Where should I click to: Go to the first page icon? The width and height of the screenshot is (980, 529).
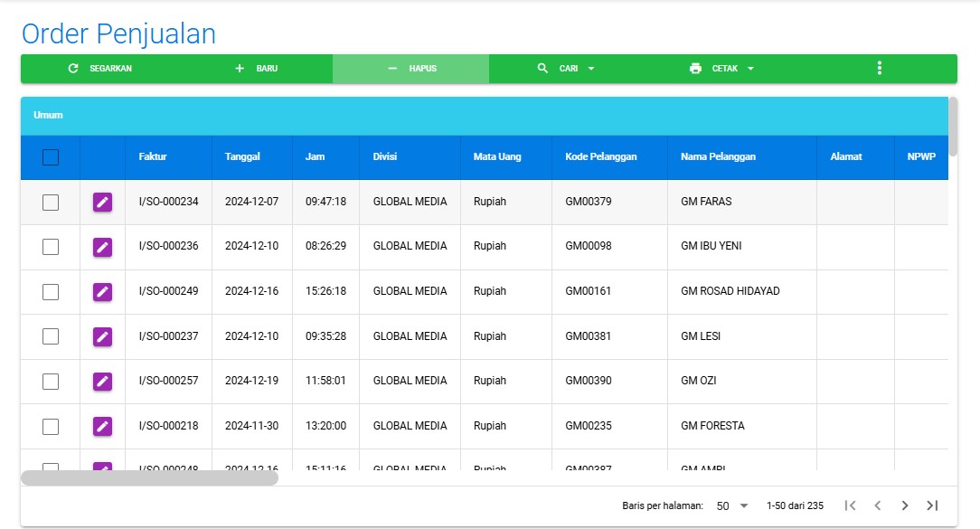[849, 505]
